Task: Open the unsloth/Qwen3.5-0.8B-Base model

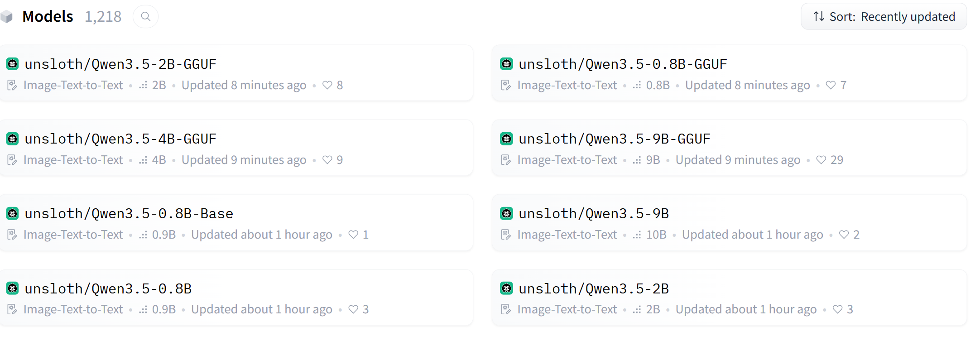Action: pyautogui.click(x=129, y=213)
